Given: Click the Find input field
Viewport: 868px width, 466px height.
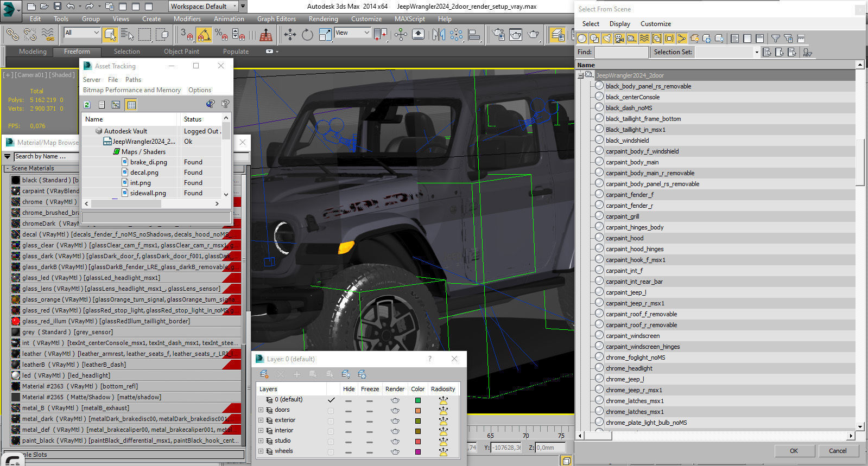Looking at the screenshot, I should click(621, 52).
